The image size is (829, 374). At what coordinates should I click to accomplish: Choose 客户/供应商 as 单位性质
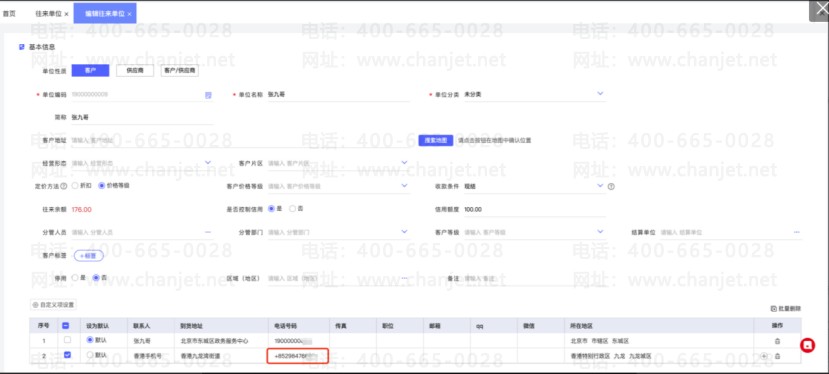tap(180, 70)
